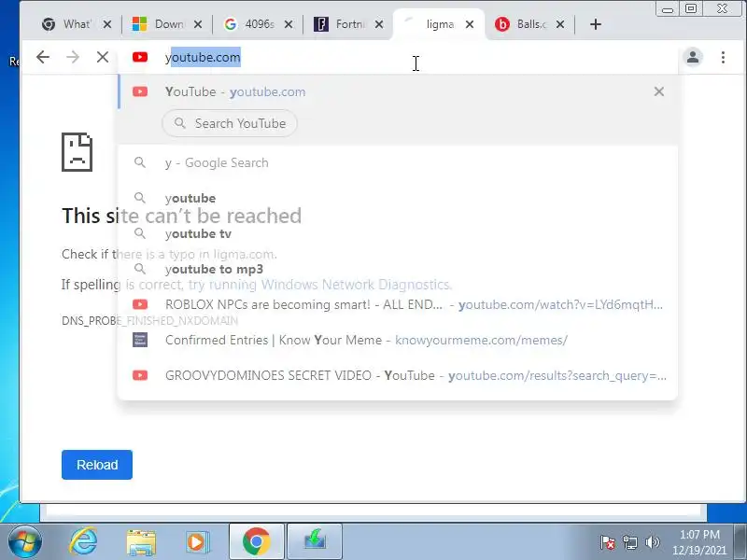
Task: Open the network tray icon
Action: (630, 542)
